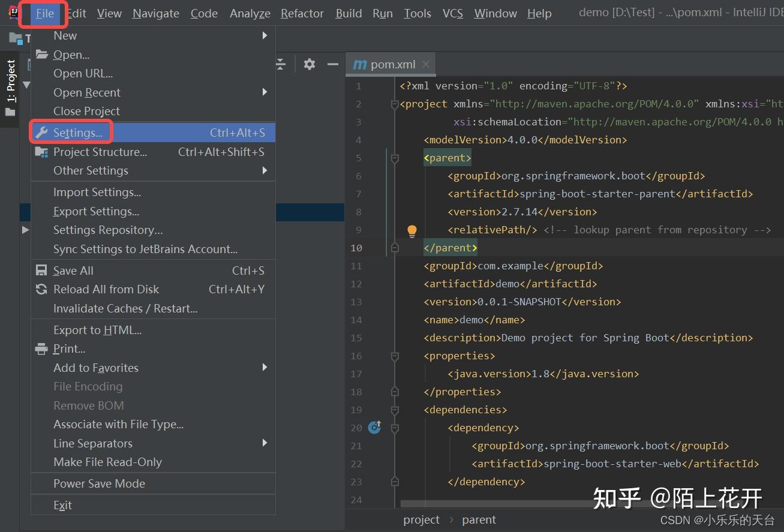Choose Open... from File menu

click(153, 55)
